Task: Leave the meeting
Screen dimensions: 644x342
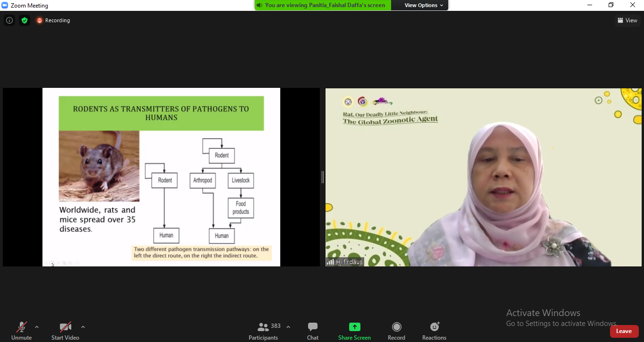Action: [x=624, y=331]
